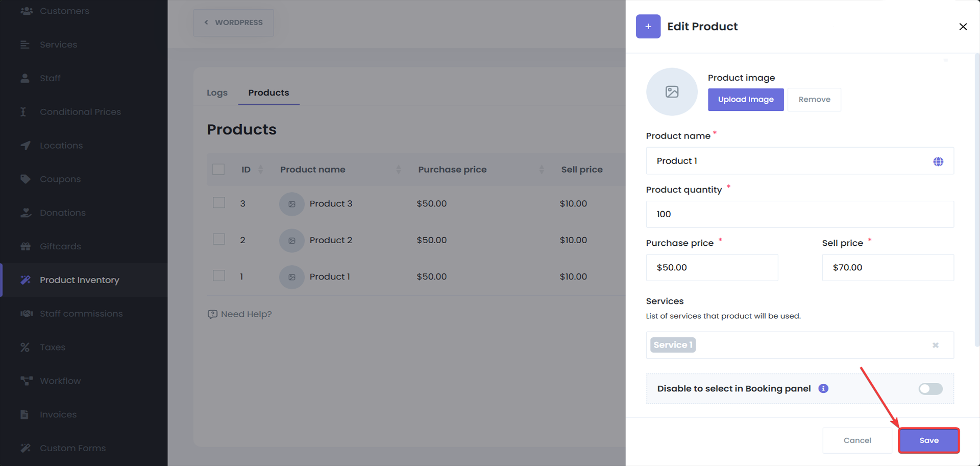The image size is (980, 466).
Task: Open the Services selection dropdown
Action: pos(812,345)
